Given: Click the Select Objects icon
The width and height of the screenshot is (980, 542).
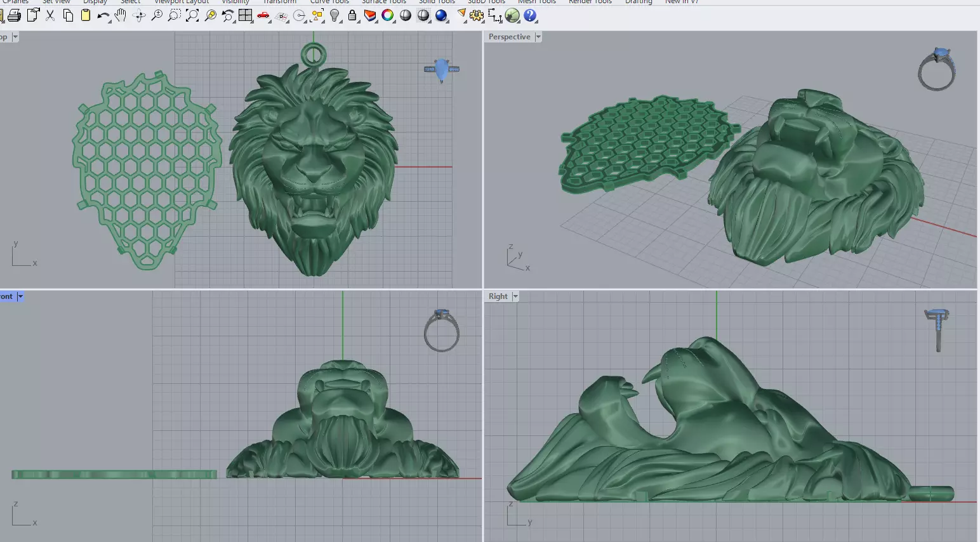Looking at the screenshot, I should [x=317, y=16].
